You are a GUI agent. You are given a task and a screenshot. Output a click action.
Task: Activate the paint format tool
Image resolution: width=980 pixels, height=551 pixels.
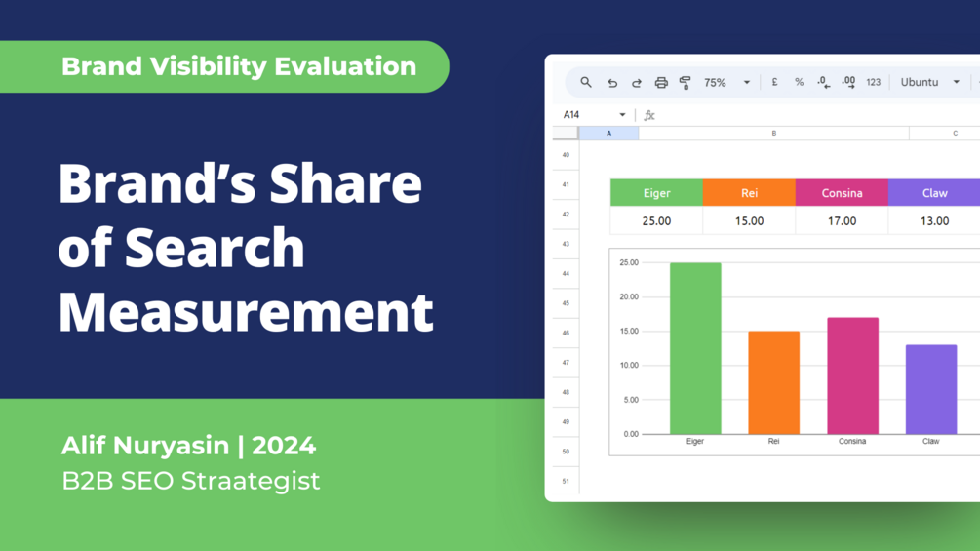point(685,83)
